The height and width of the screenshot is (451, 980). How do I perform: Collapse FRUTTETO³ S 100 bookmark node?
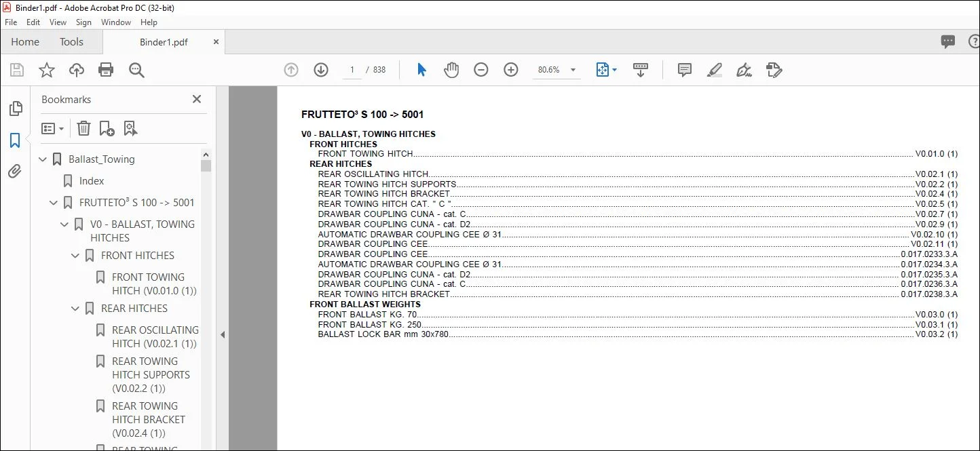click(x=54, y=203)
